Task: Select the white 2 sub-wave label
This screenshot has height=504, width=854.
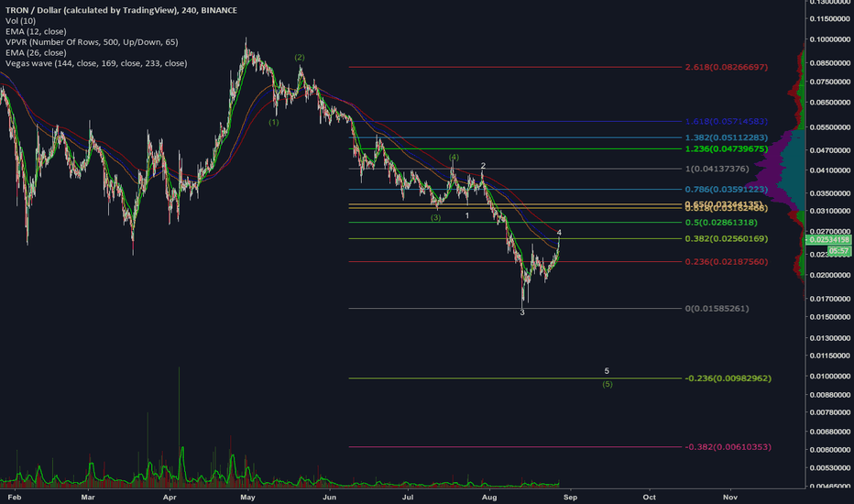Action: point(483,166)
